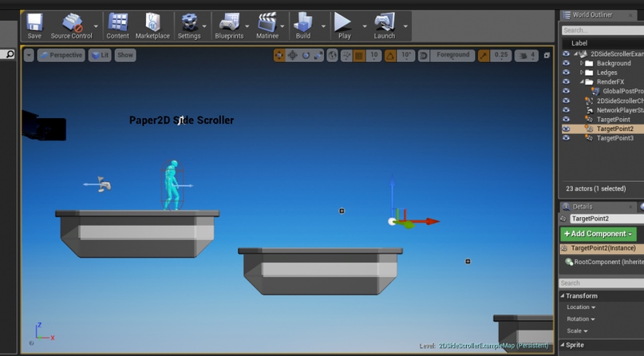Toggle rotation snapping in the viewport toolbar
This screenshot has height=356, width=644.
390,55
